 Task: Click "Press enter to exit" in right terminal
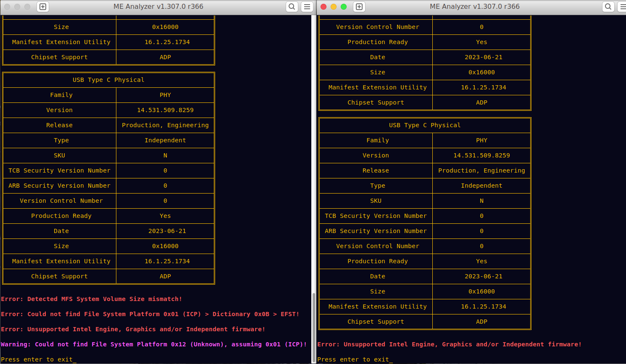(x=353, y=359)
